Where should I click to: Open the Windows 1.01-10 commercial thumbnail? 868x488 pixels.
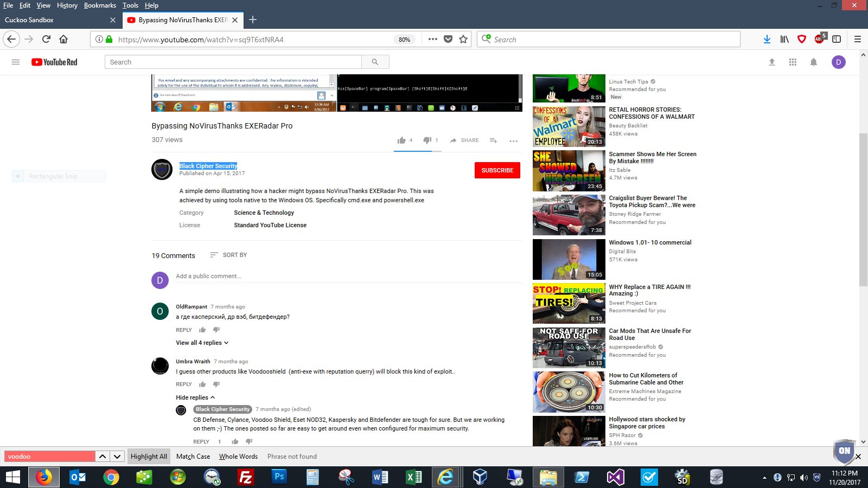[569, 259]
